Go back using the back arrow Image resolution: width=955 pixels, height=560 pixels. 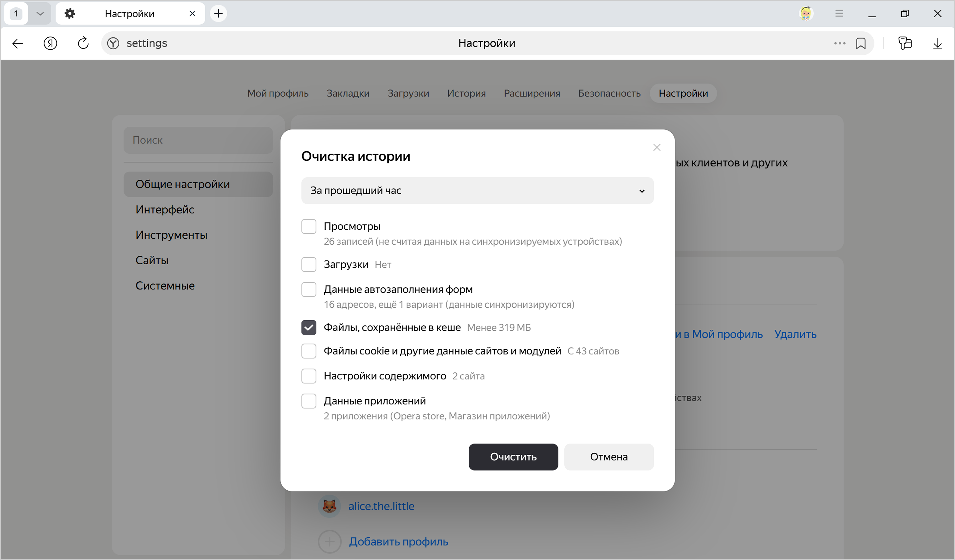pyautogui.click(x=17, y=43)
